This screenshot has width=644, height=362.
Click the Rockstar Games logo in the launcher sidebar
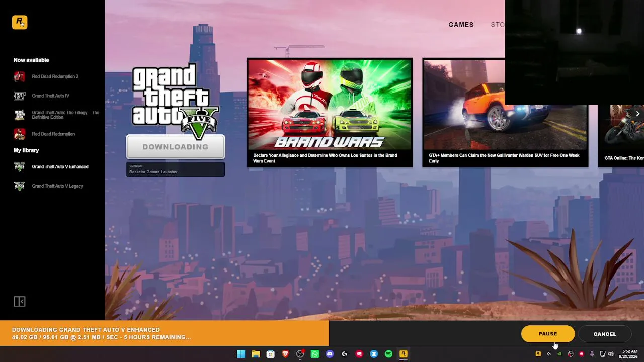click(x=20, y=22)
